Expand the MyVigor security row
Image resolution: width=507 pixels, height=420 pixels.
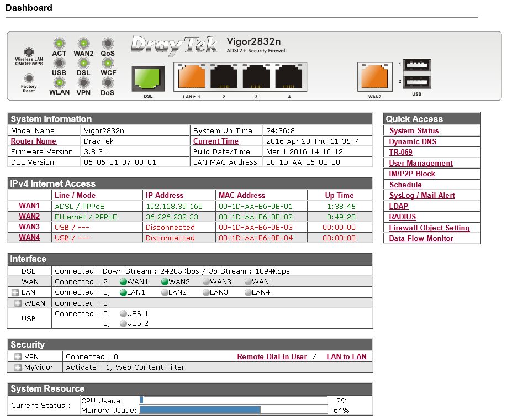point(18,368)
